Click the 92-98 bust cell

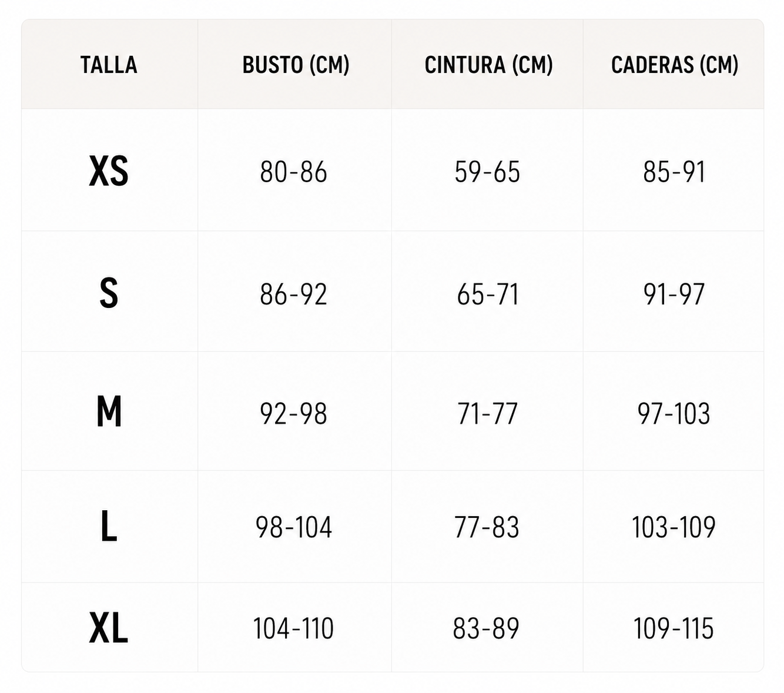[293, 413]
